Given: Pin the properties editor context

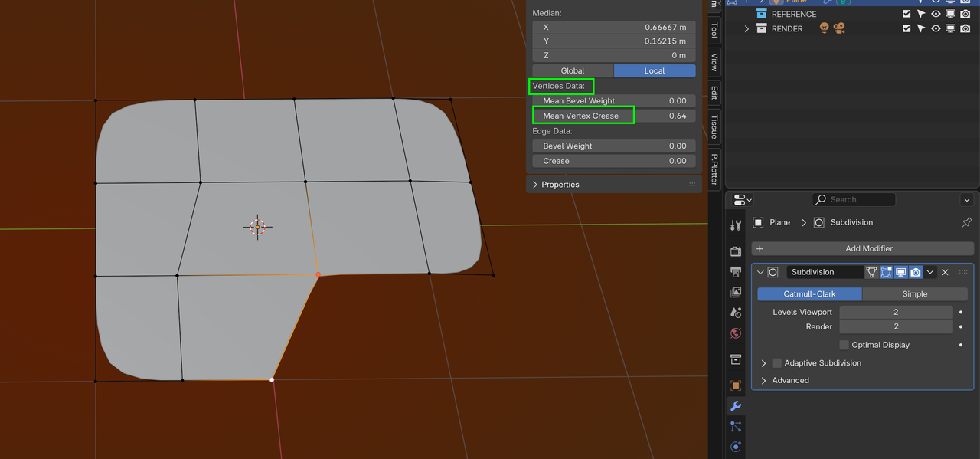Looking at the screenshot, I should [966, 222].
